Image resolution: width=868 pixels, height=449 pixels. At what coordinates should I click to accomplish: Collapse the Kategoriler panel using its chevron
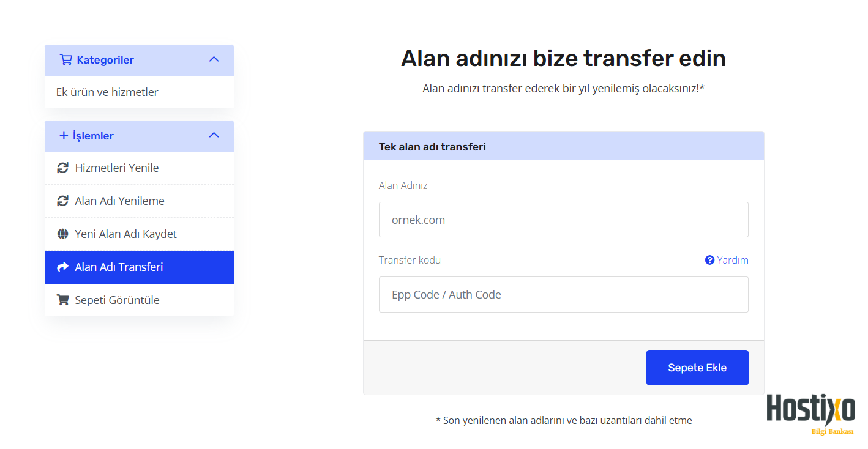coord(214,59)
